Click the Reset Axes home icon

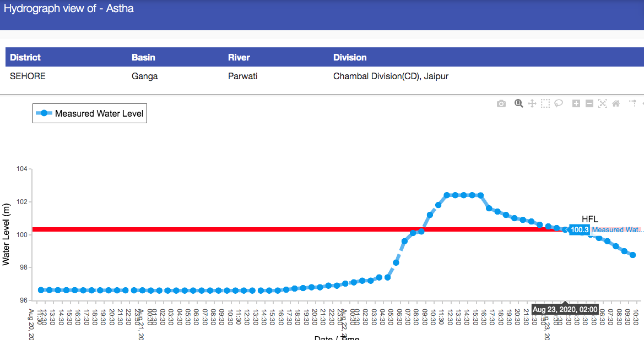pyautogui.click(x=616, y=103)
